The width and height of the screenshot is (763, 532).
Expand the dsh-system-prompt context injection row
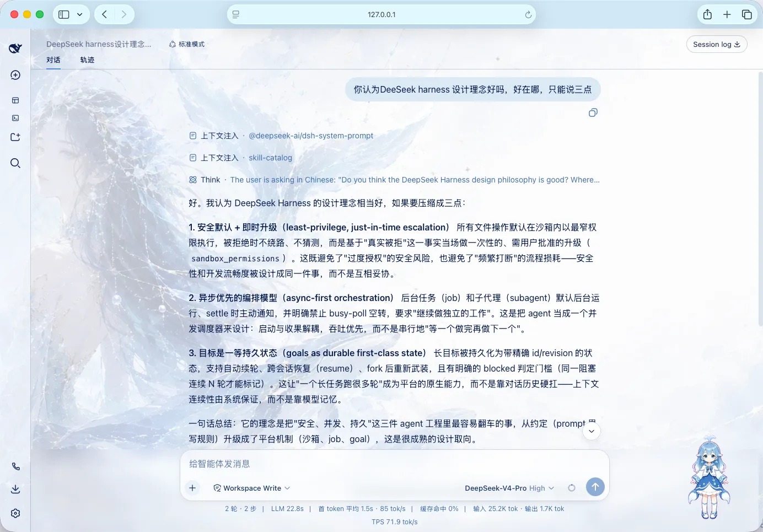(x=281, y=136)
